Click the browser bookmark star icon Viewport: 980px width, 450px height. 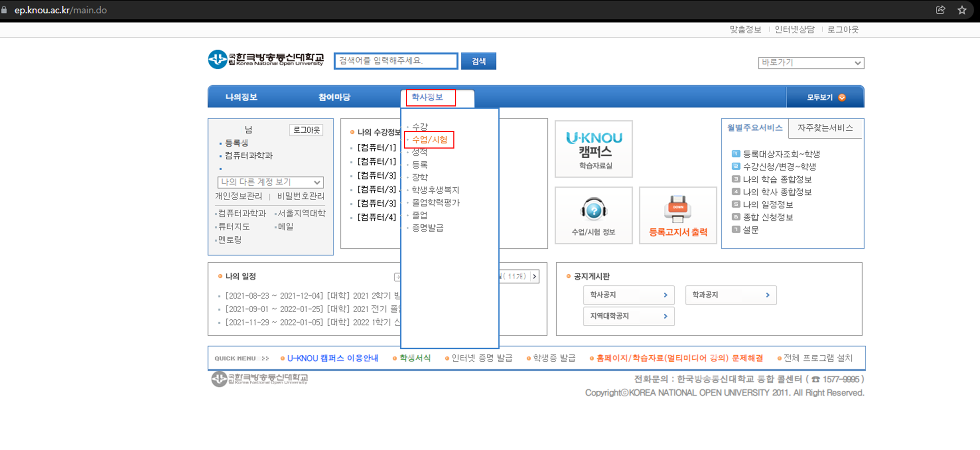click(962, 10)
